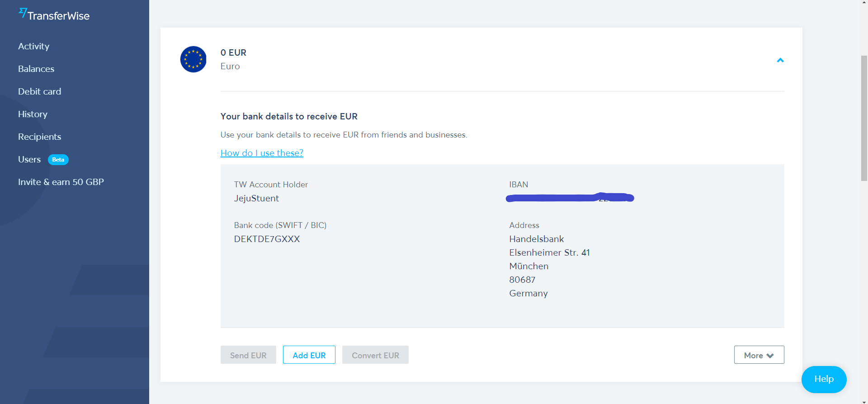Open History in the sidebar
868x404 pixels.
[x=33, y=114]
